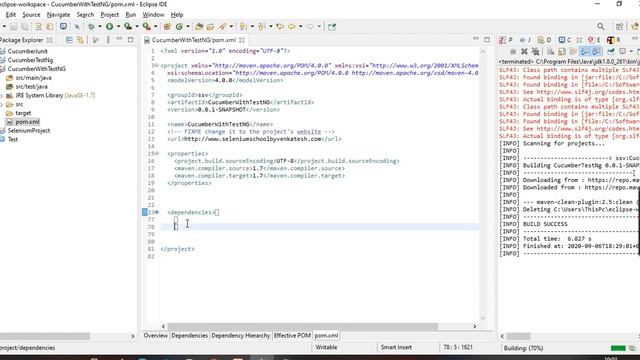Click the Pin Editor icon
This screenshot has width=640, height=360.
[332, 27]
